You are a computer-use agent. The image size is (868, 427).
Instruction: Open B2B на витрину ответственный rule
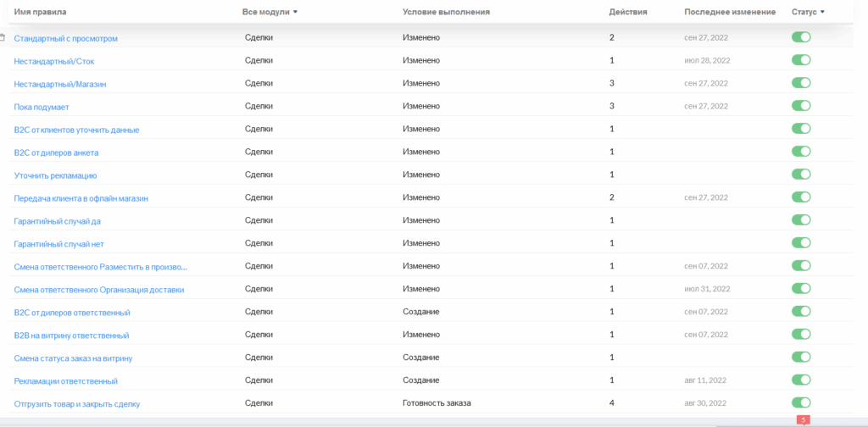click(x=71, y=335)
